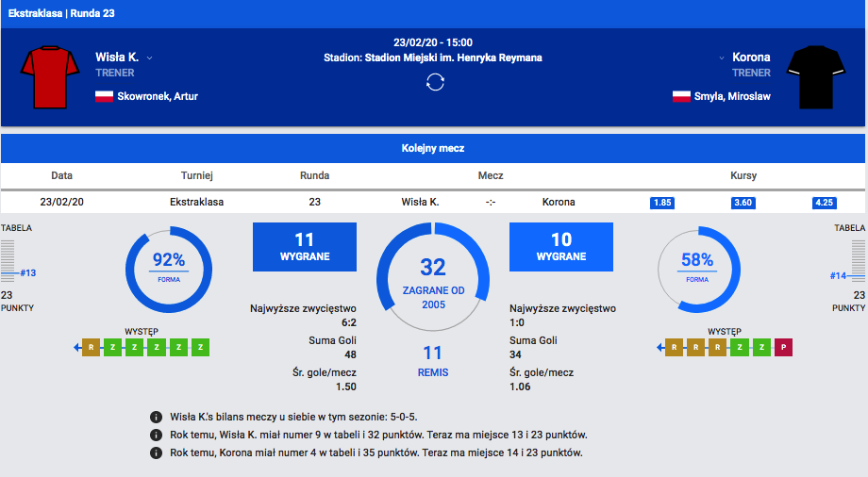868x477 pixels.
Task: Expand dropdown chevron next to Korona
Action: [x=722, y=58]
